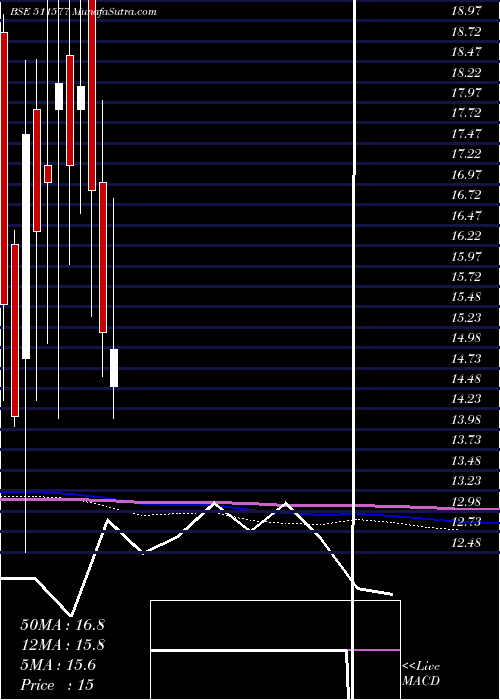Click the small white candle body near 14.73
Image resolution: width=500 pixels, height=700 pixels.
[114, 368]
